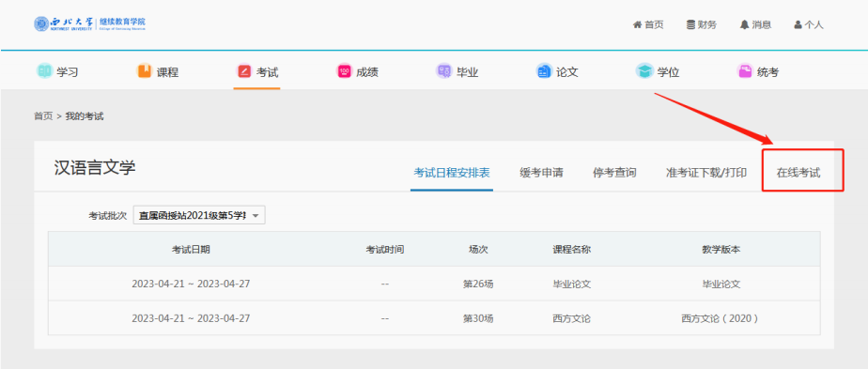Open the 学习 menu label
The height and width of the screenshot is (369, 868).
(68, 72)
